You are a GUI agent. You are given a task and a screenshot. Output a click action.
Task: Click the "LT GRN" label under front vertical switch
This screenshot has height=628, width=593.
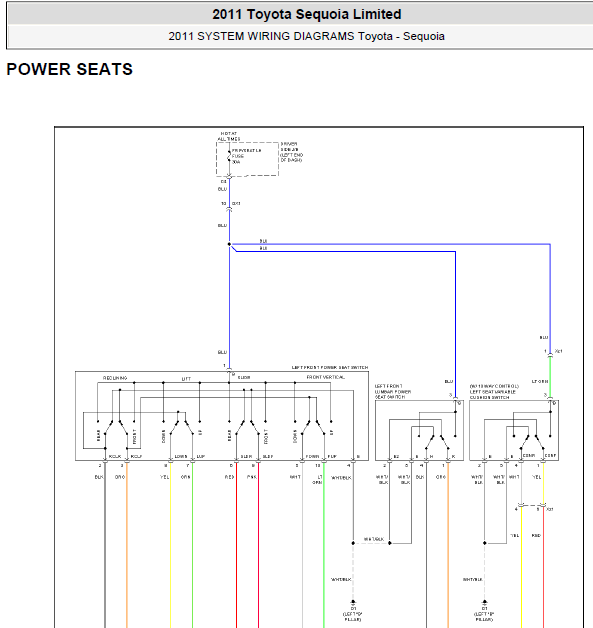(x=318, y=480)
